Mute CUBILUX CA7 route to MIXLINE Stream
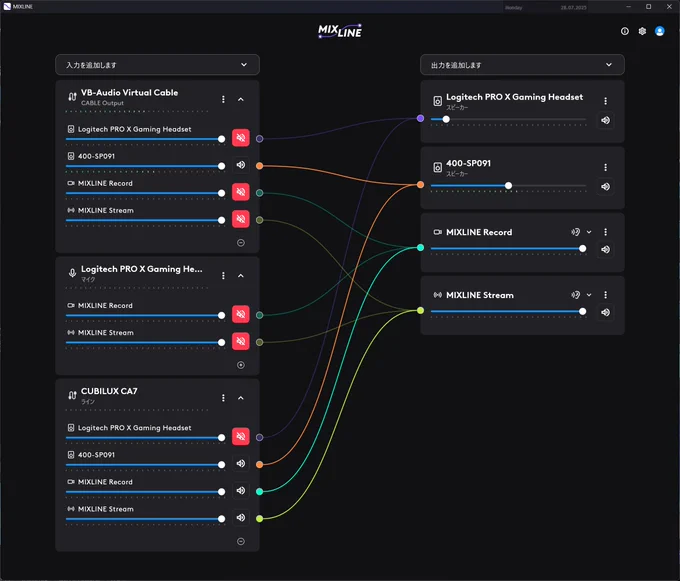Screen dimensions: 680x581 pos(241,518)
